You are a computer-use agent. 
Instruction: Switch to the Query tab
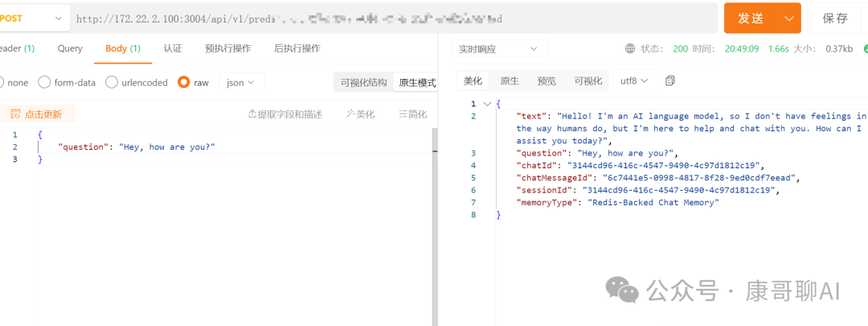point(70,48)
